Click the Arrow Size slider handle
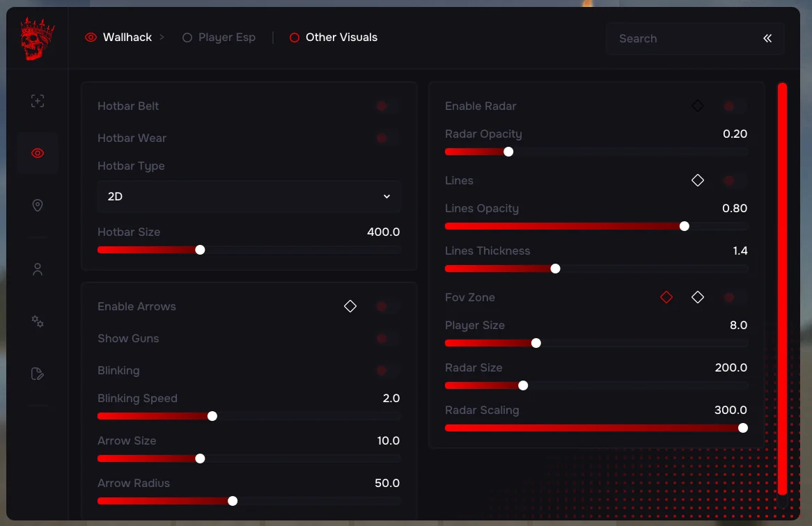812x526 pixels. tap(200, 459)
